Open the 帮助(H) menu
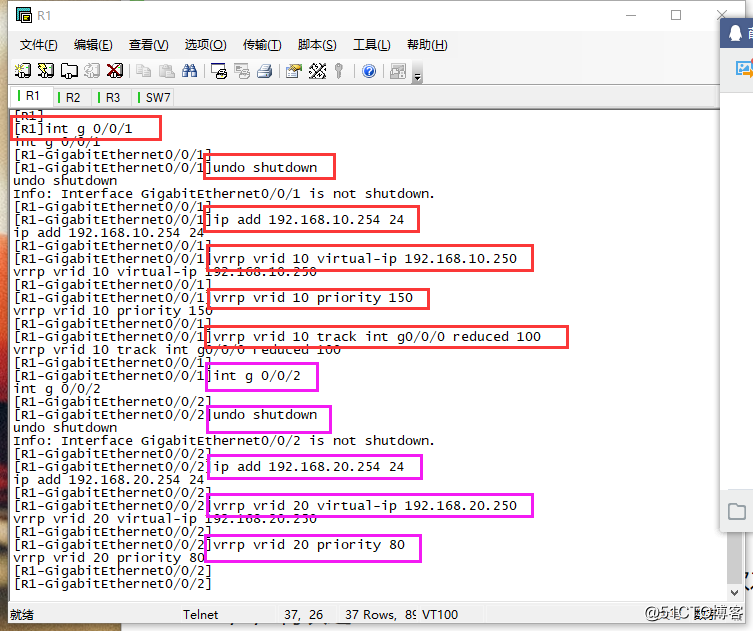This screenshot has height=631, width=753. click(427, 45)
